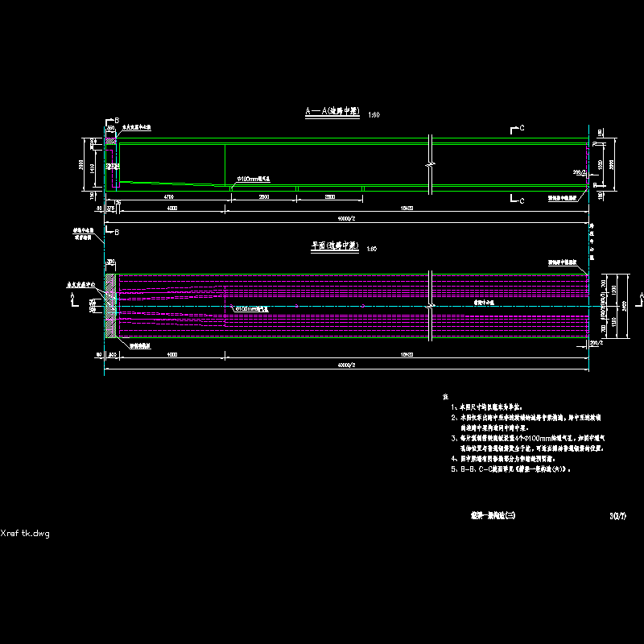Click '16420' dimension under plan view
The height and width of the screenshot is (644, 644).
click(407, 354)
